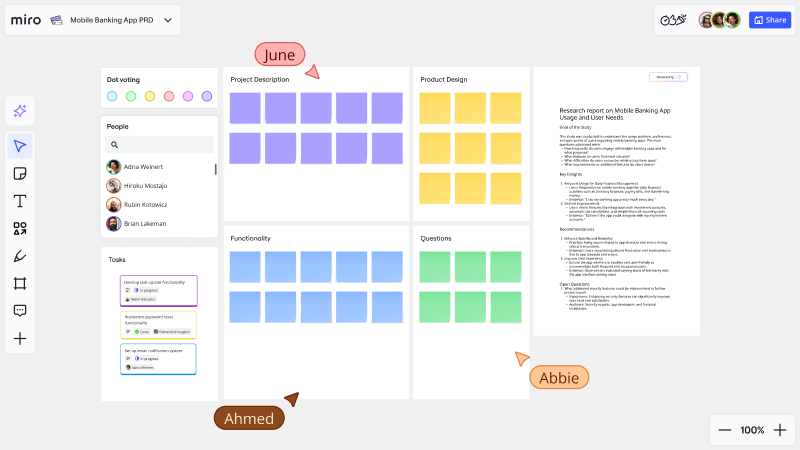The width and height of the screenshot is (800, 450).
Task: Open the Develop task update functionality card
Action: coord(159,291)
